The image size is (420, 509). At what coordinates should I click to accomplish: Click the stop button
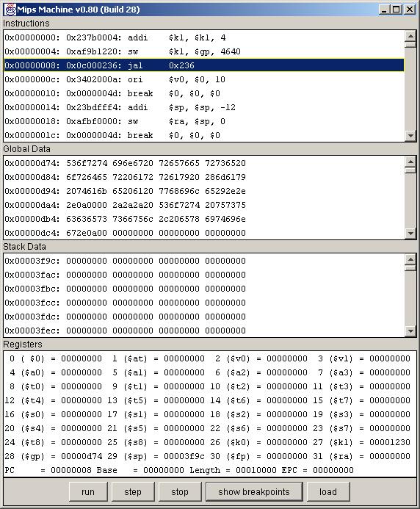click(179, 492)
